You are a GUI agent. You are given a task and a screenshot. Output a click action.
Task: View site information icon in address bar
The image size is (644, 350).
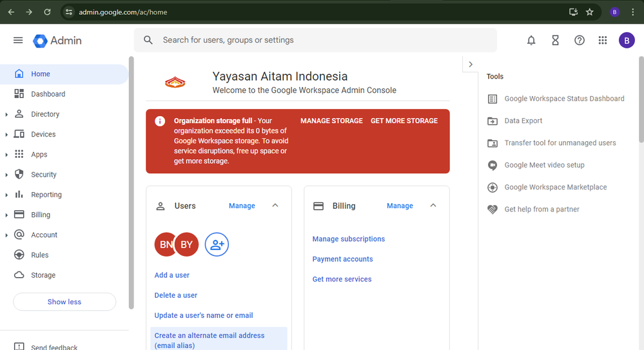click(x=69, y=12)
